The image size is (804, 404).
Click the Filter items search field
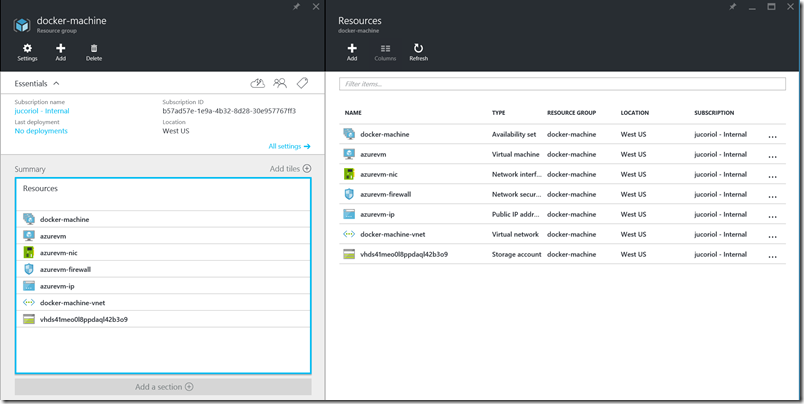coord(562,84)
